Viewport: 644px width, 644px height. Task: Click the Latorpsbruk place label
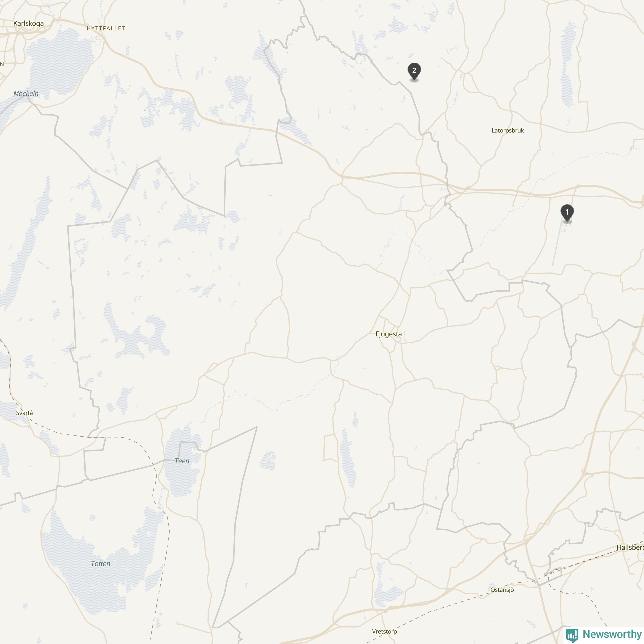coord(508,130)
